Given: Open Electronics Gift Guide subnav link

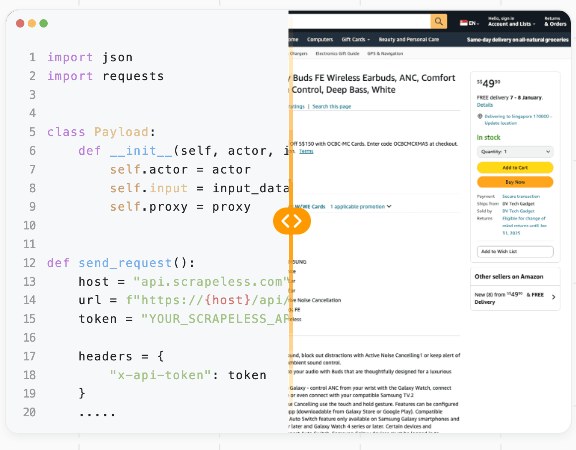Looking at the screenshot, I should coord(337,54).
